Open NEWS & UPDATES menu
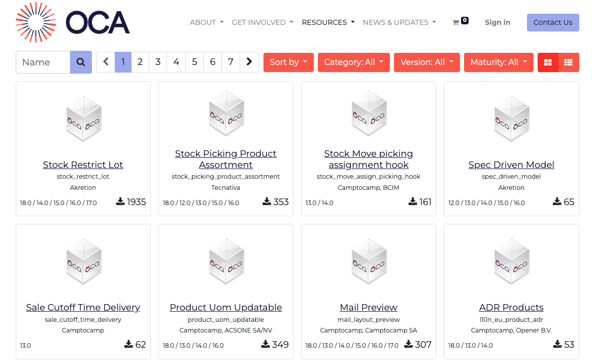The width and height of the screenshot is (594, 364). pos(399,22)
